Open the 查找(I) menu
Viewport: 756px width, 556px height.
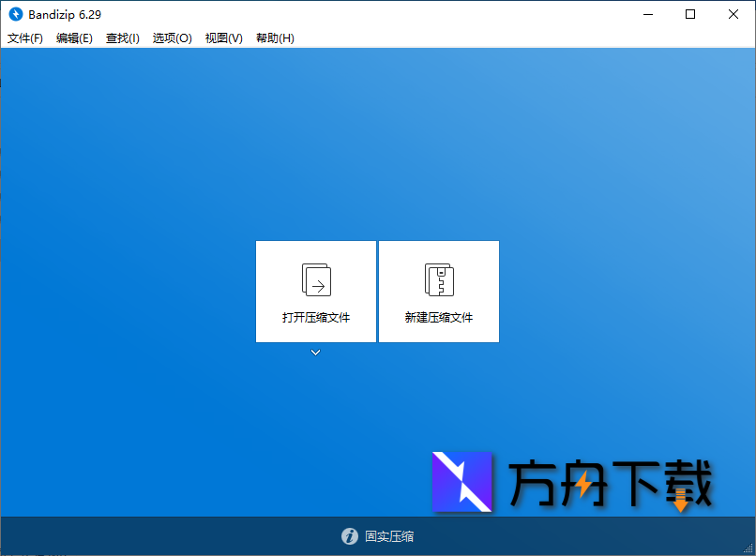[x=121, y=38]
